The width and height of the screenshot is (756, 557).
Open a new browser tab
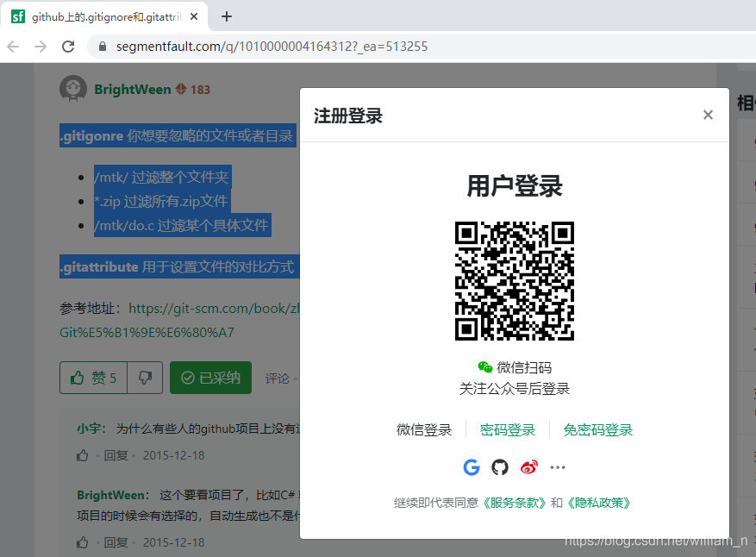point(226,17)
